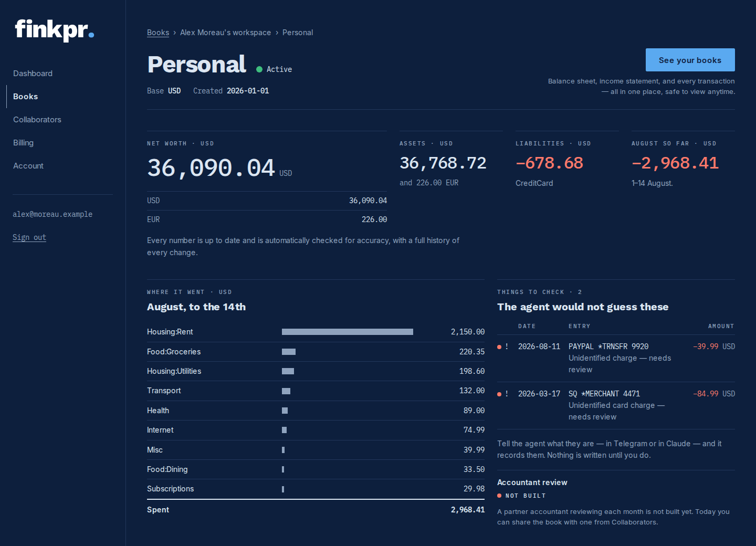Select the net worth value 36,090.04
This screenshot has width=756, height=546.
pos(211,168)
